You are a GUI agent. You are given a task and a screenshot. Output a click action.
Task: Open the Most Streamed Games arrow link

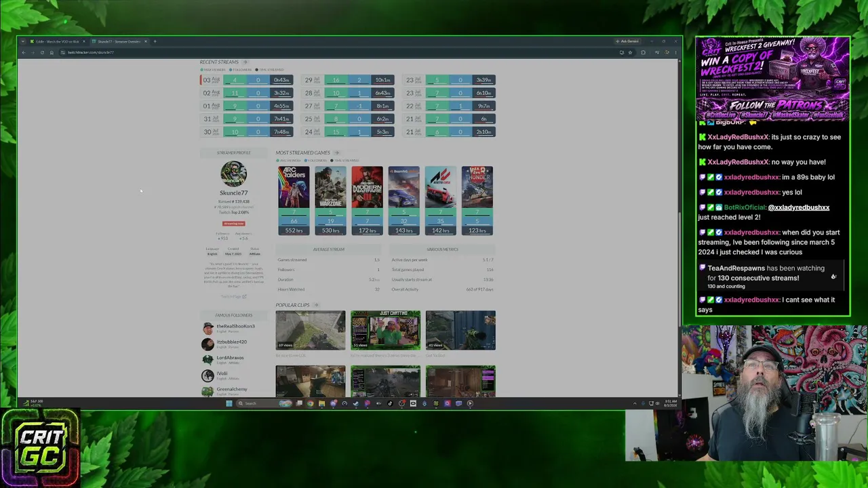(337, 152)
